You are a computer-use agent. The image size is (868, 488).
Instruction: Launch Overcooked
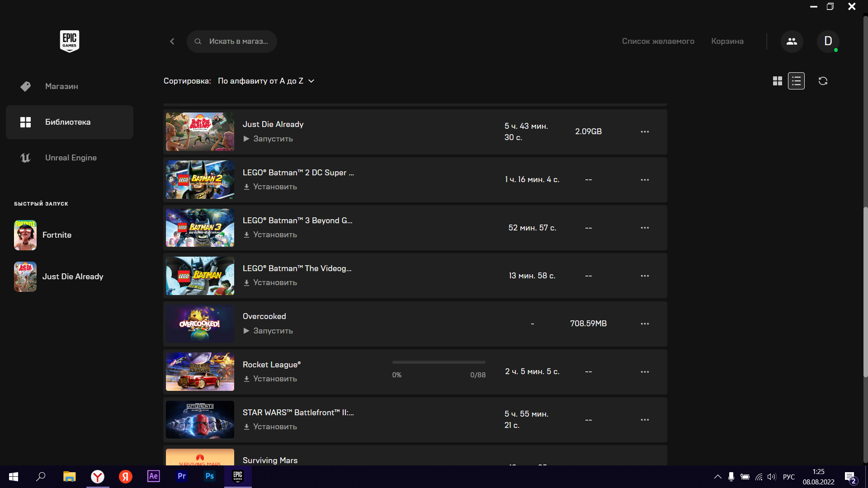click(x=268, y=331)
